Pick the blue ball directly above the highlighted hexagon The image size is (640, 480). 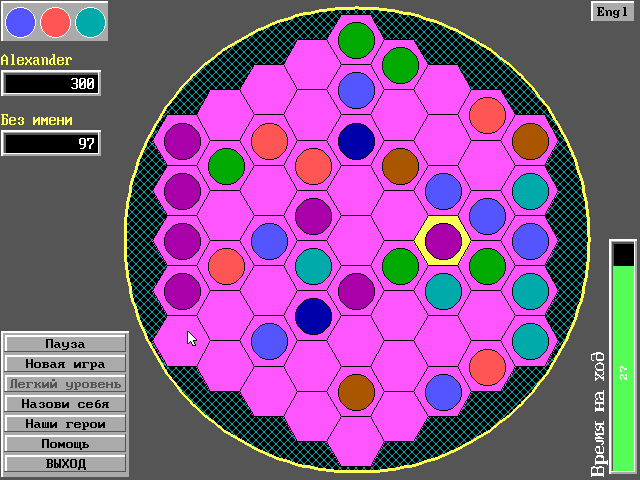(443, 191)
